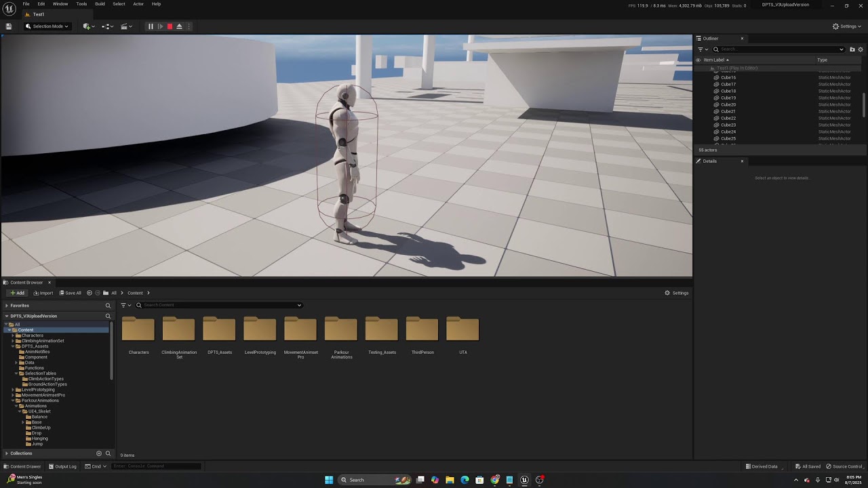Open the Build menu
Viewport: 868px width, 488px height.
click(100, 4)
